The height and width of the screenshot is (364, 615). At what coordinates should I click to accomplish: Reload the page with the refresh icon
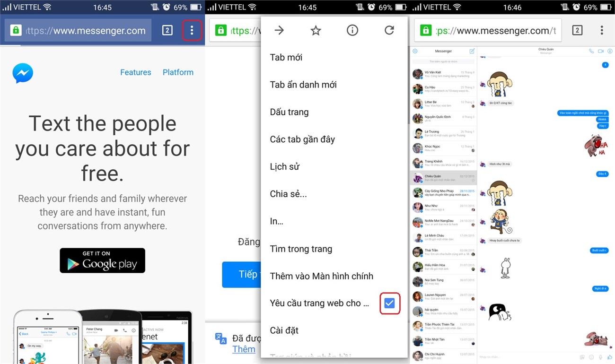(x=389, y=30)
